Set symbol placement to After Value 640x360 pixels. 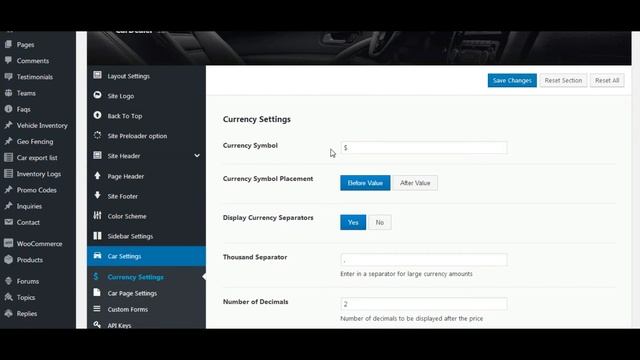click(x=415, y=183)
